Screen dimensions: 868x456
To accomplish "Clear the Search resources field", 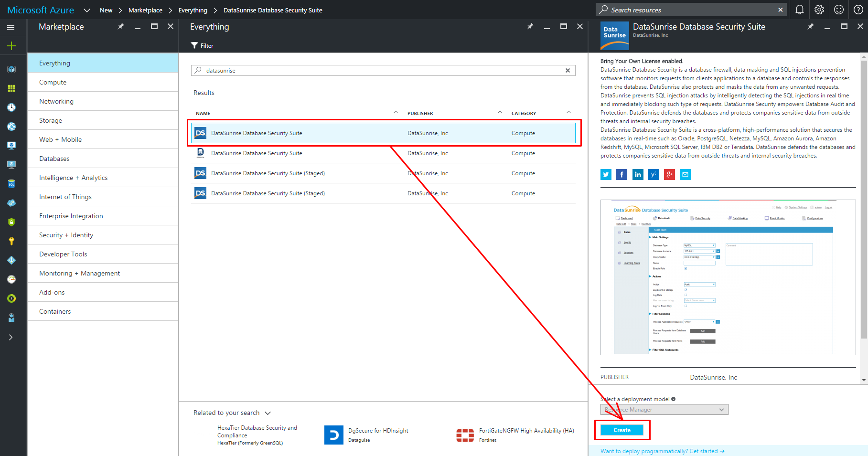I will 780,10.
